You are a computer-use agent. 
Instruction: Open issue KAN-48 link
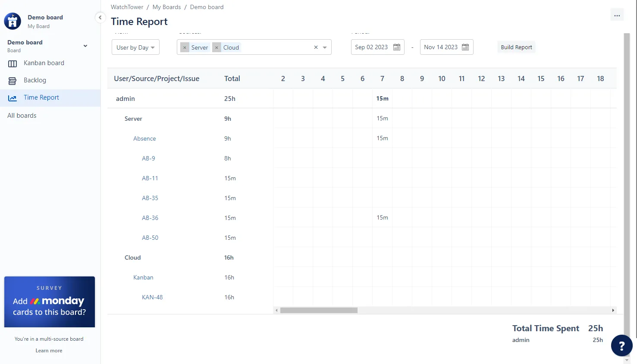pos(152,297)
